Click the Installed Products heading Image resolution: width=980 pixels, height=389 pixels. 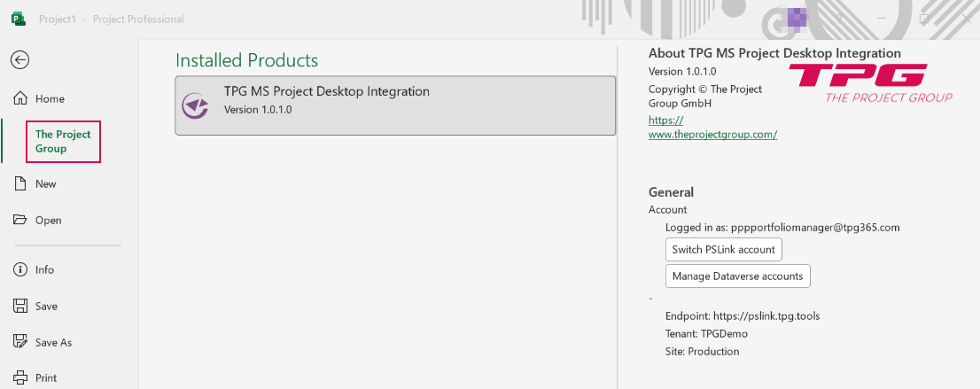(247, 60)
